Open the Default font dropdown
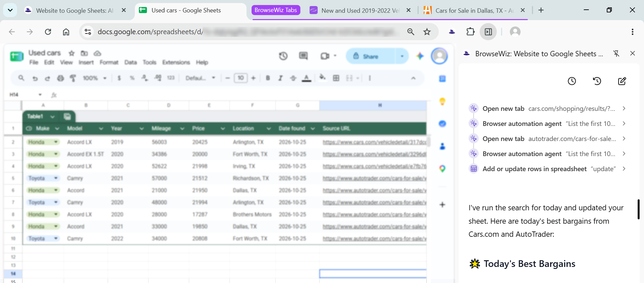The width and height of the screenshot is (644, 283). coord(200,78)
